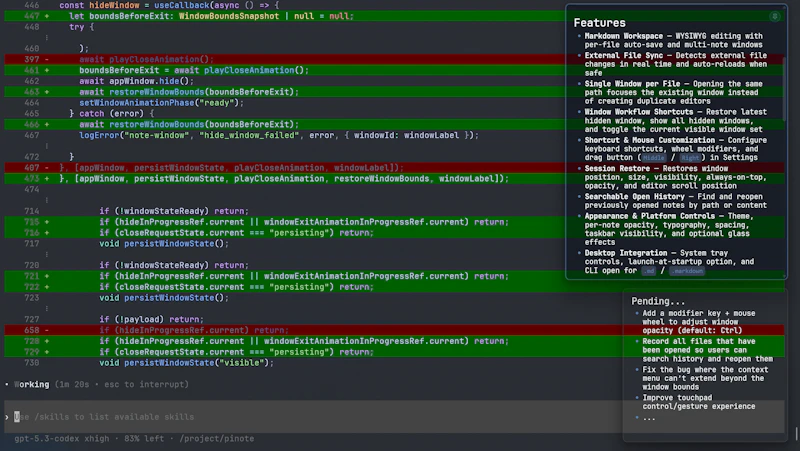The width and height of the screenshot is (800, 451).
Task: Click added line 461 'boundsBeforeExit = await playCloseAnimation();'
Action: coord(194,70)
